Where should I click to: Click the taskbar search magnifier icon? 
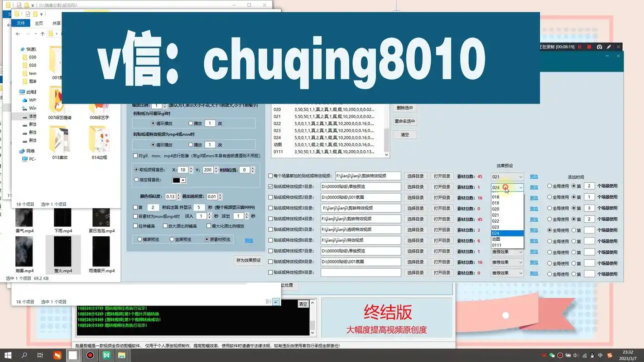tap(24, 355)
